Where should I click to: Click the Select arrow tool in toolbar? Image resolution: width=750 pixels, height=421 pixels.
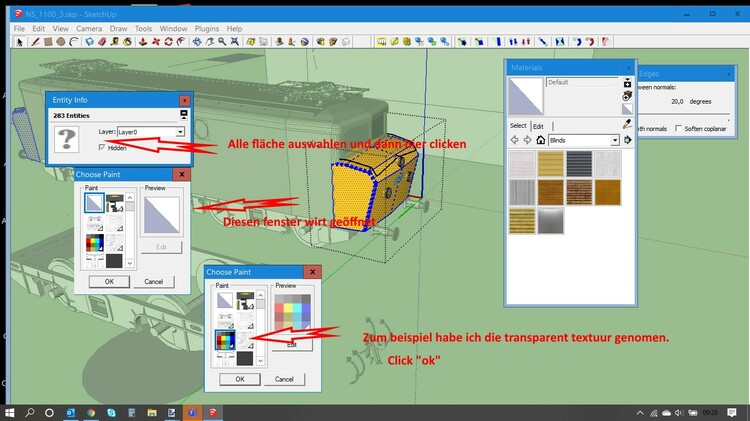coord(19,42)
